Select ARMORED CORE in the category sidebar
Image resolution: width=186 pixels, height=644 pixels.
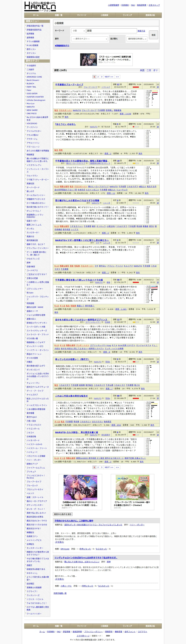(x=34, y=77)
